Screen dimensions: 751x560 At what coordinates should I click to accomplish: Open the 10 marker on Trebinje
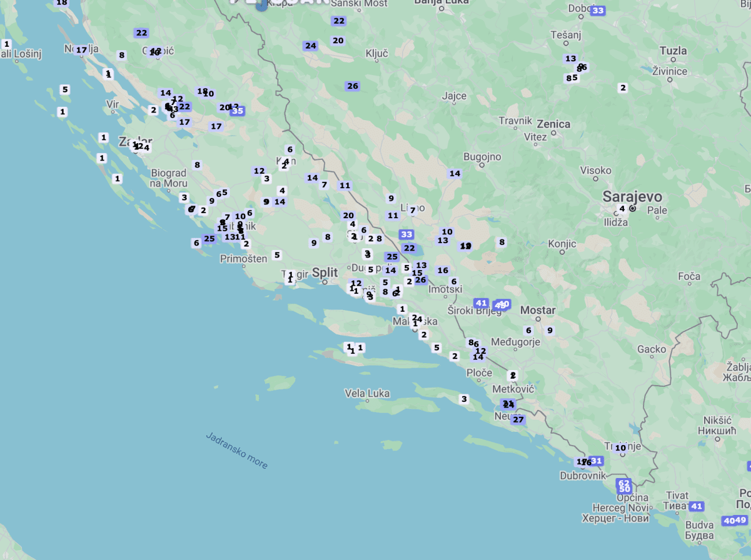(x=620, y=448)
